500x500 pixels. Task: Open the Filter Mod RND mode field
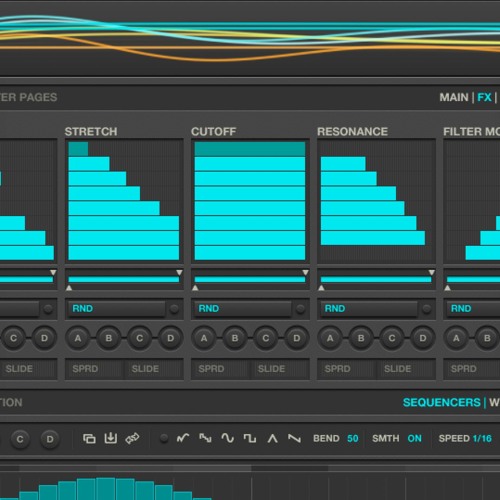(473, 309)
